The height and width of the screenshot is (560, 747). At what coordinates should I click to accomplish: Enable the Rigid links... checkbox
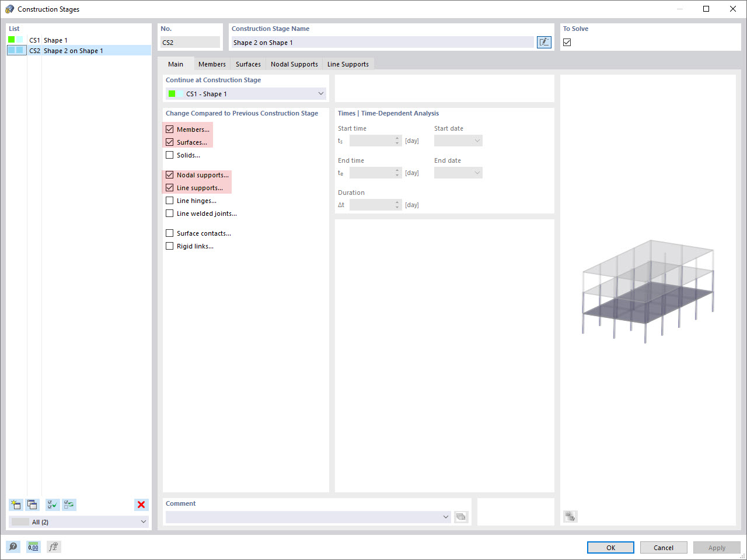pos(170,246)
